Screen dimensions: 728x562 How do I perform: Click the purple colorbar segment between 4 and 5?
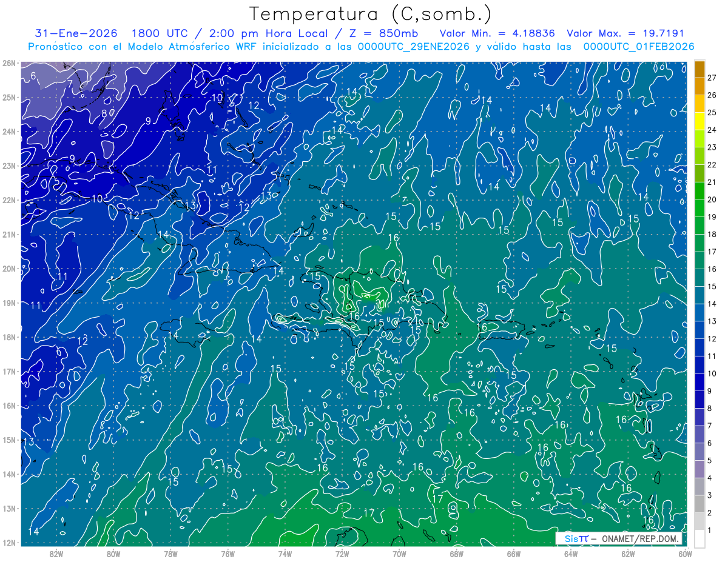point(699,469)
